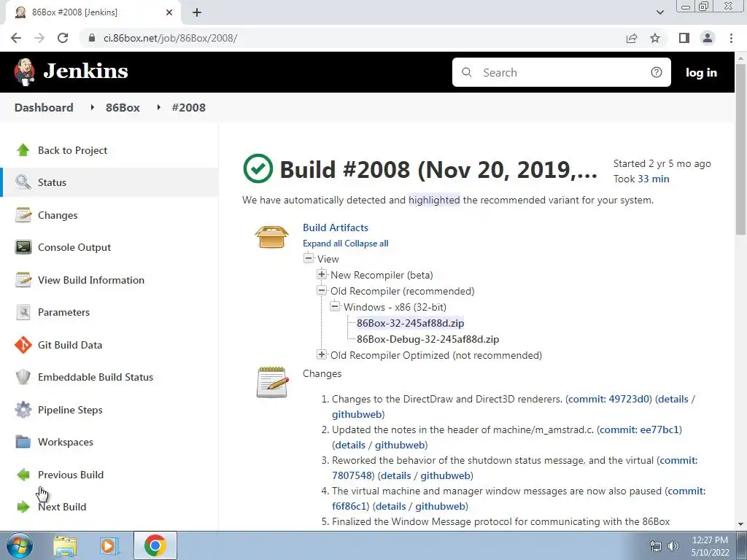Open Chrome's three-dot menu
Image resolution: width=747 pixels, height=560 pixels.
[731, 38]
